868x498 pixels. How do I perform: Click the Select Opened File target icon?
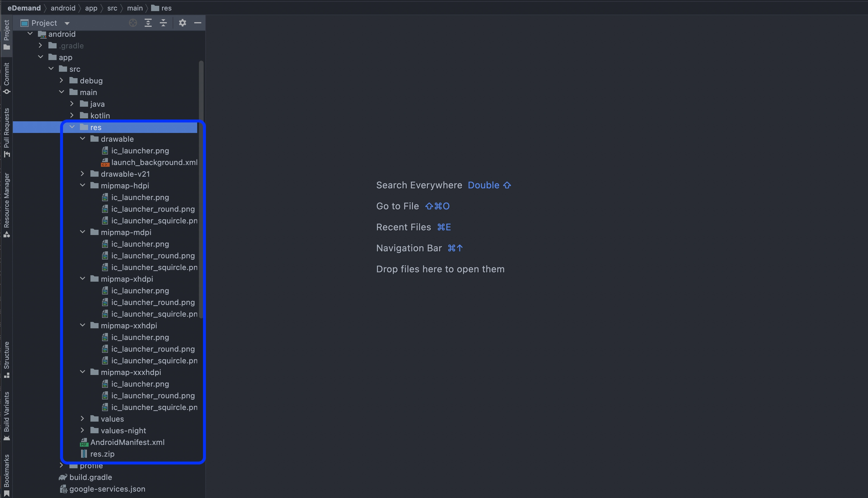point(133,23)
